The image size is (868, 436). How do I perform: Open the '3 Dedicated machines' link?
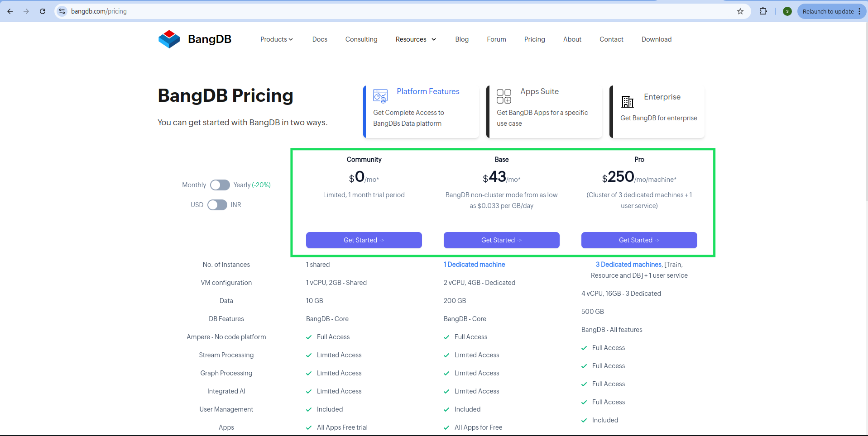628,265
